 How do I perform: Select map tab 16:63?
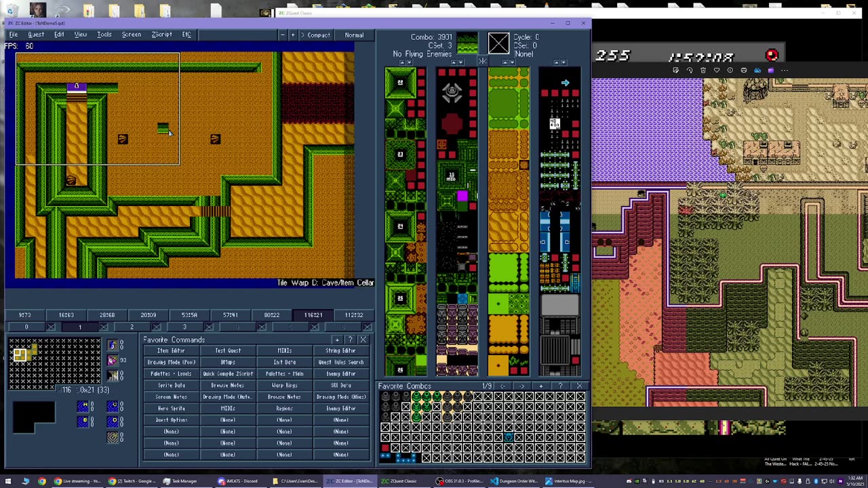click(x=66, y=315)
